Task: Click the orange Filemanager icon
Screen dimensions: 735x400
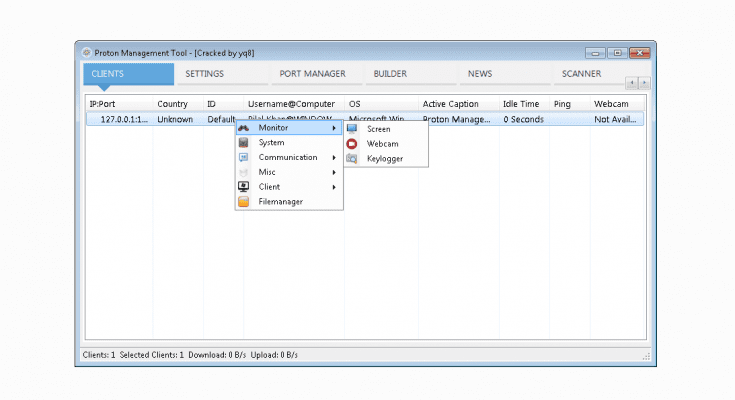Action: 243,202
